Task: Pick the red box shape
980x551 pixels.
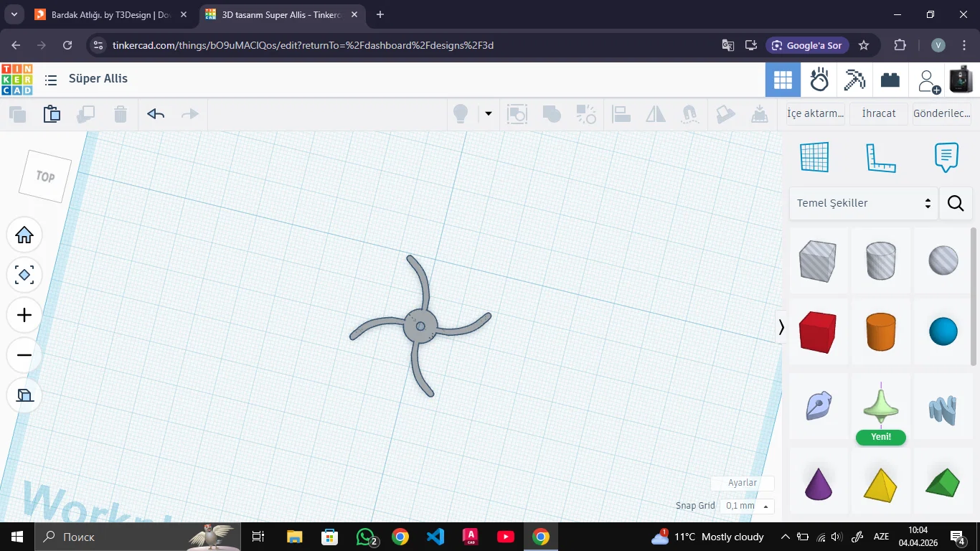Action: (818, 331)
